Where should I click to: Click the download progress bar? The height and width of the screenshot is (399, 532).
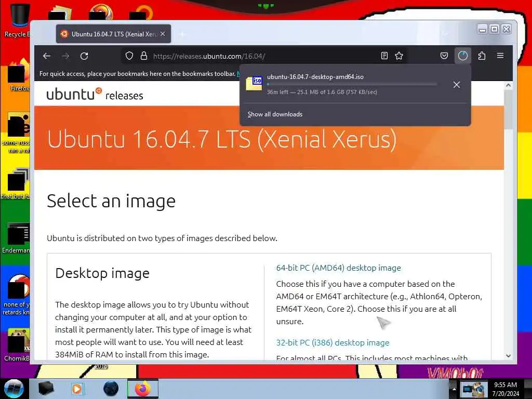(x=352, y=84)
